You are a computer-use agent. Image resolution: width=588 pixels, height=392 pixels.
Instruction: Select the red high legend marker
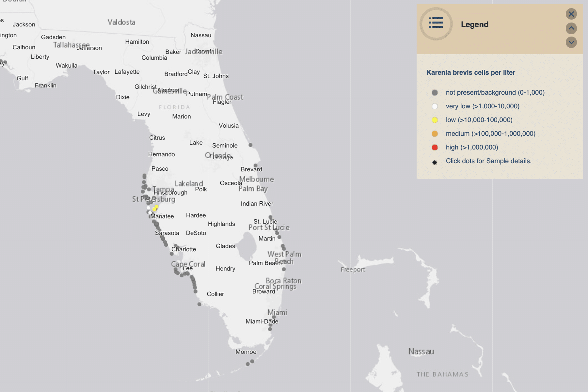click(434, 147)
